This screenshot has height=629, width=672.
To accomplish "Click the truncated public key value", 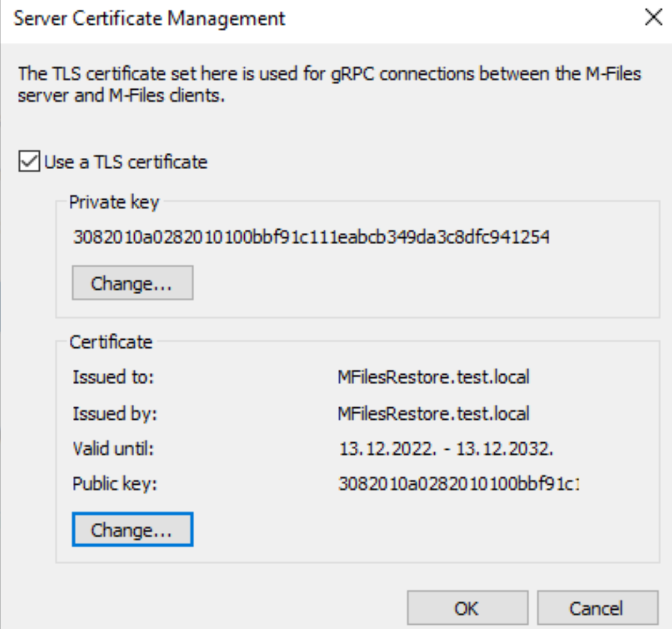I will [459, 484].
